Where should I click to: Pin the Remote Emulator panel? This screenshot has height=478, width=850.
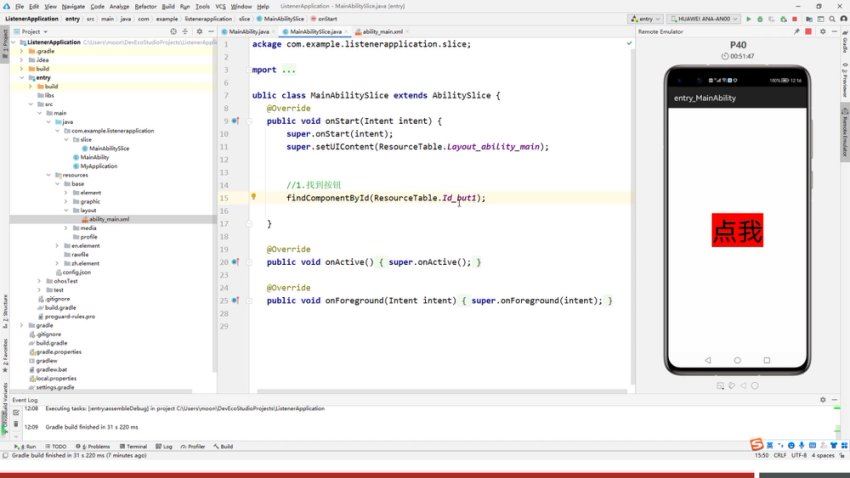(796, 32)
